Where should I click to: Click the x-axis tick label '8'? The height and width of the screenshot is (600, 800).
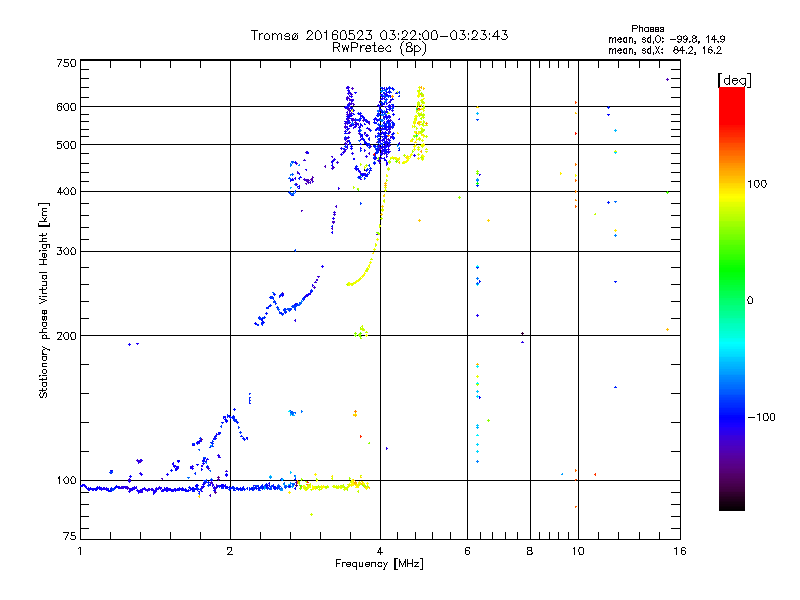[x=530, y=551]
